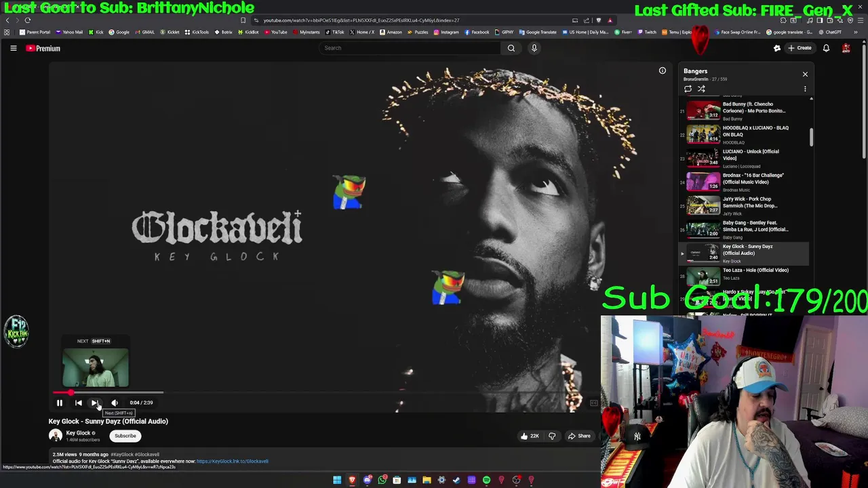
Task: Open Windows Start menu on taskbar
Action: coord(337,481)
